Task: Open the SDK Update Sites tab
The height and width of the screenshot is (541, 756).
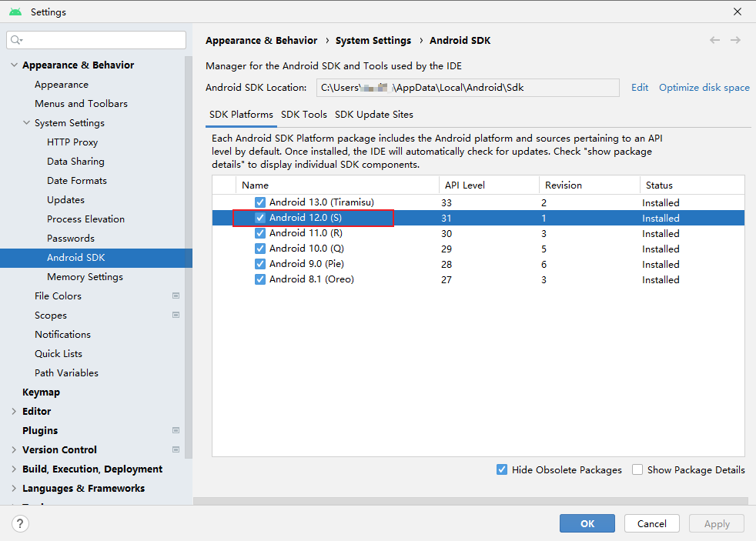Action: pos(374,115)
